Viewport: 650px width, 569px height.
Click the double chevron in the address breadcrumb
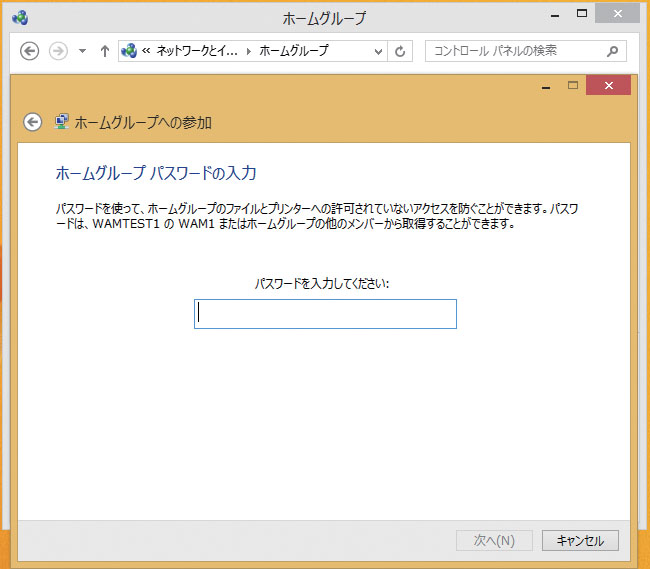click(146, 51)
